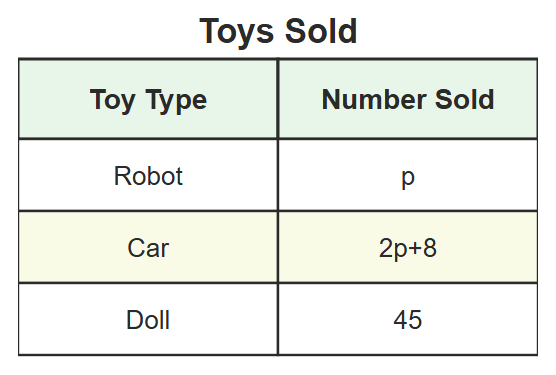Image resolution: width=556 pixels, height=375 pixels.
Task: Click the word 'Toys' in the title
Action: tap(237, 33)
